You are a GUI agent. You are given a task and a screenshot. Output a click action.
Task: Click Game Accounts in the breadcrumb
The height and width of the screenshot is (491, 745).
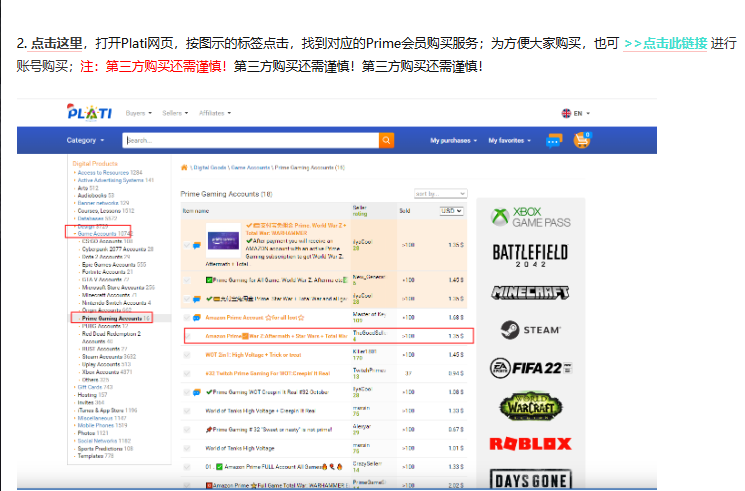tap(250, 168)
